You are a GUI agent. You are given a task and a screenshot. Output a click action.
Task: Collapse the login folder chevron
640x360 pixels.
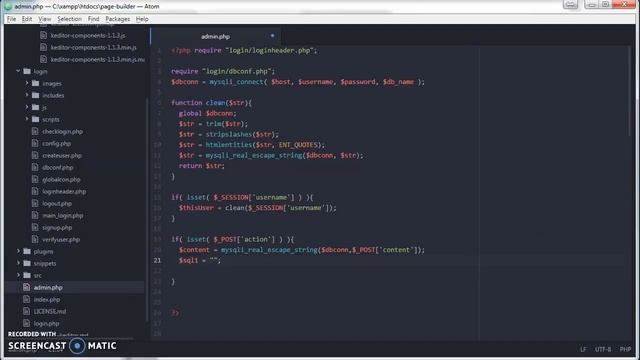point(18,71)
